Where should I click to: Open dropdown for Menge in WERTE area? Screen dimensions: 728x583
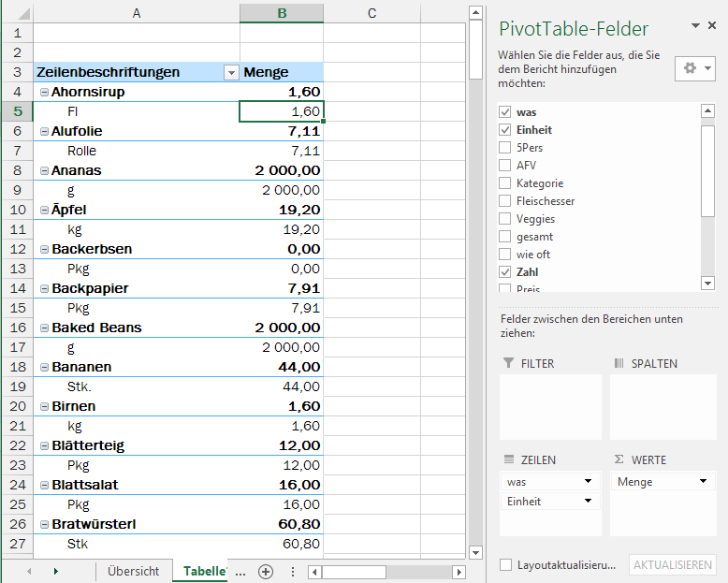(x=703, y=482)
